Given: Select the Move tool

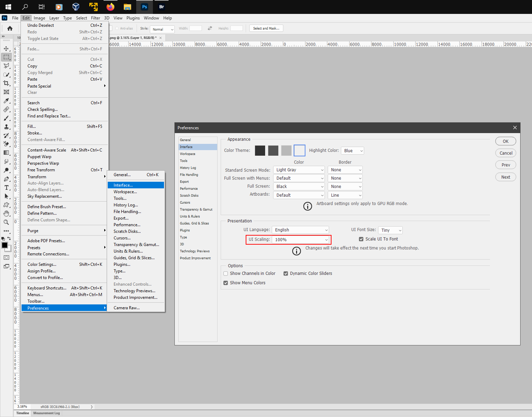Looking at the screenshot, I should (x=6, y=49).
